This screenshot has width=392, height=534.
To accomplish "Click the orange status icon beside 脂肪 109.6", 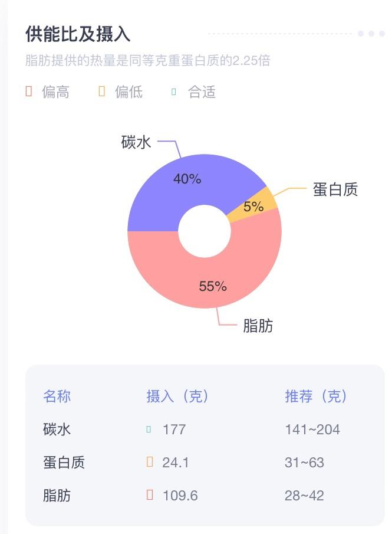I will tap(149, 496).
